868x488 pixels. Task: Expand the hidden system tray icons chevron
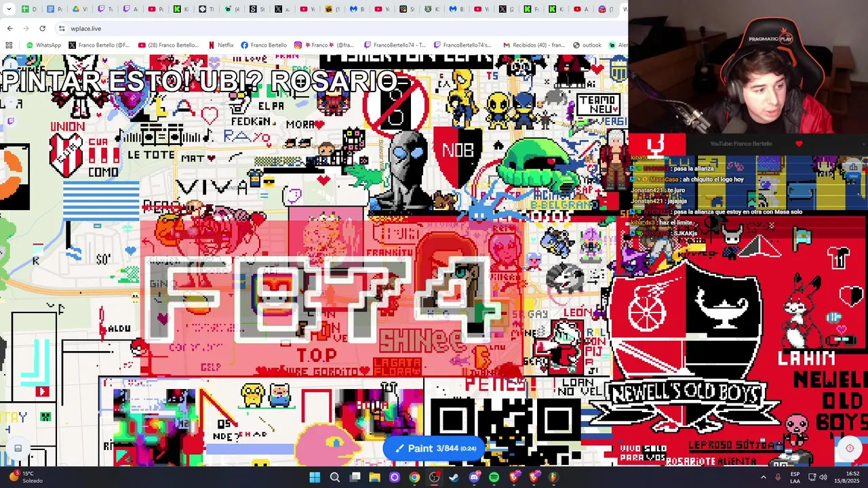pos(763,477)
